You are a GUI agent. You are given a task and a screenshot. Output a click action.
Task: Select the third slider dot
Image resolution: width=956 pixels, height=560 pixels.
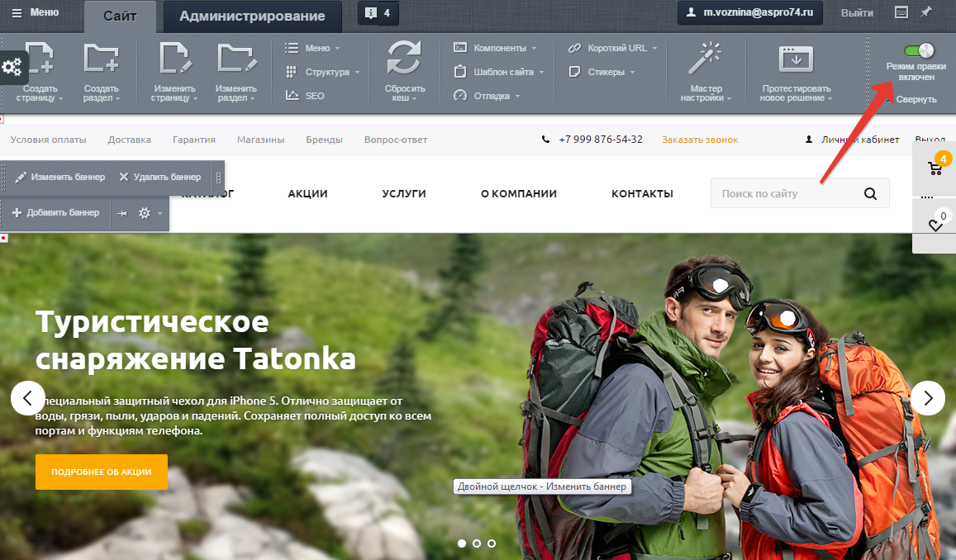point(492,543)
